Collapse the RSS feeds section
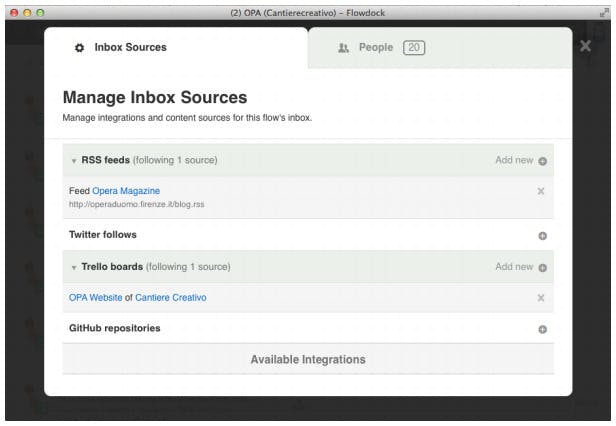 click(x=74, y=161)
